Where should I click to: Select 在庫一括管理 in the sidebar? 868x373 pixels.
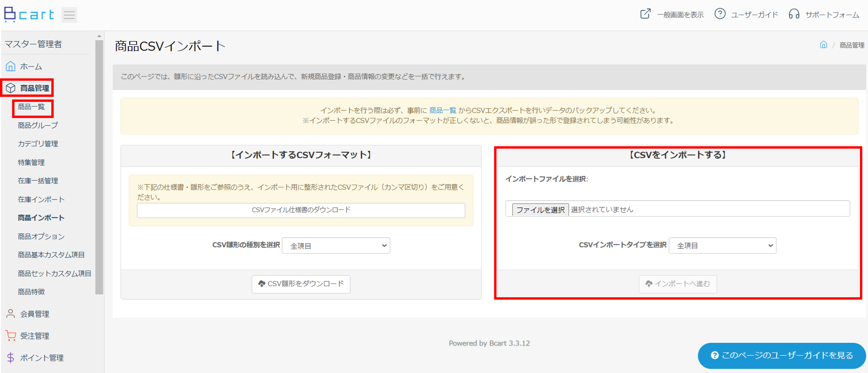click(38, 181)
